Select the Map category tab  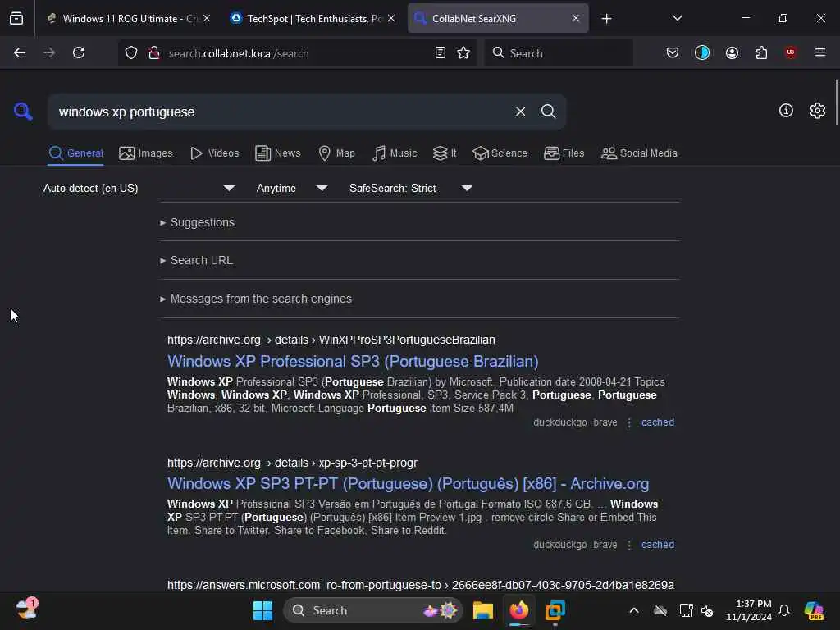tap(336, 153)
